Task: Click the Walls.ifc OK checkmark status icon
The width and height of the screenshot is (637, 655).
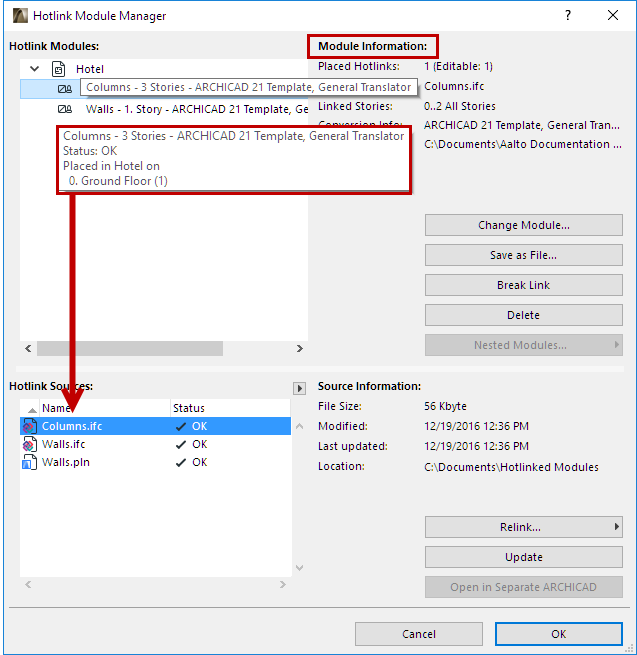Action: (x=181, y=444)
